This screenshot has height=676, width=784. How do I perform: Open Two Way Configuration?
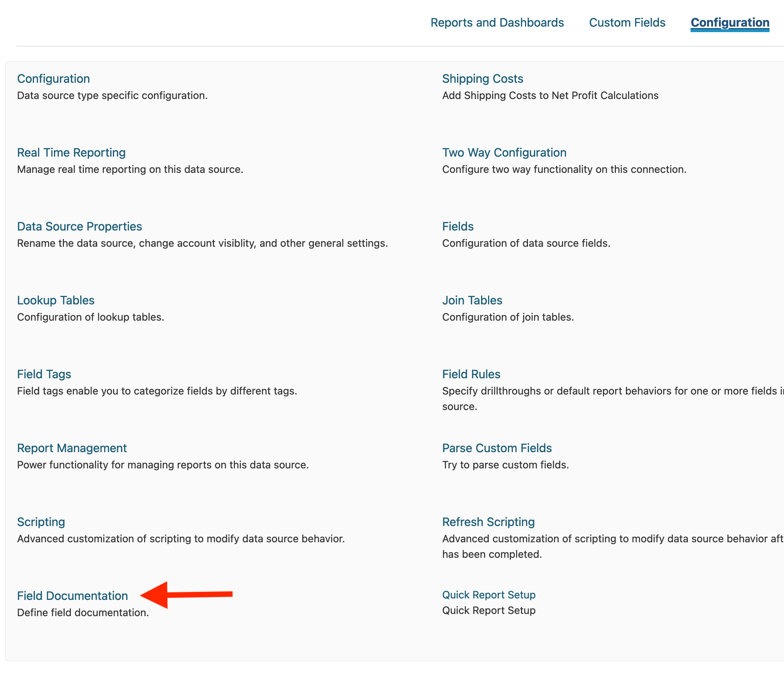pos(504,153)
